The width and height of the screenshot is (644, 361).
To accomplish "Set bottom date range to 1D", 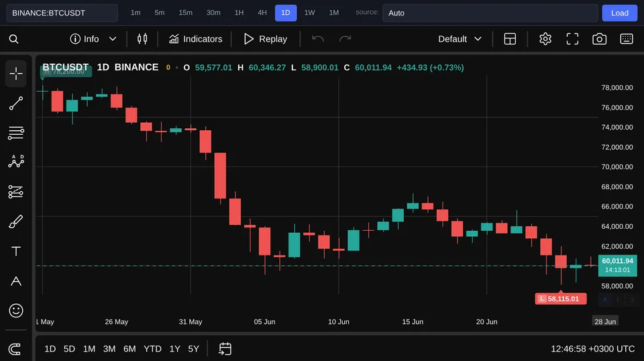I will click(50, 349).
